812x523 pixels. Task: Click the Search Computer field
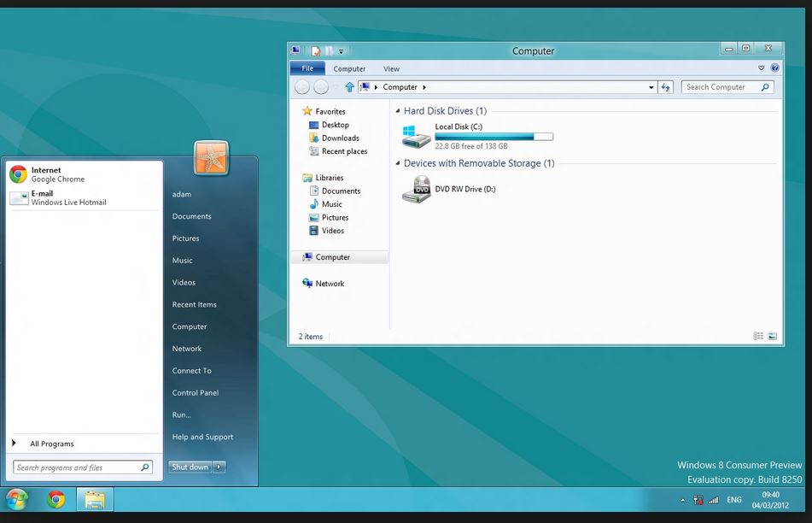(727, 87)
